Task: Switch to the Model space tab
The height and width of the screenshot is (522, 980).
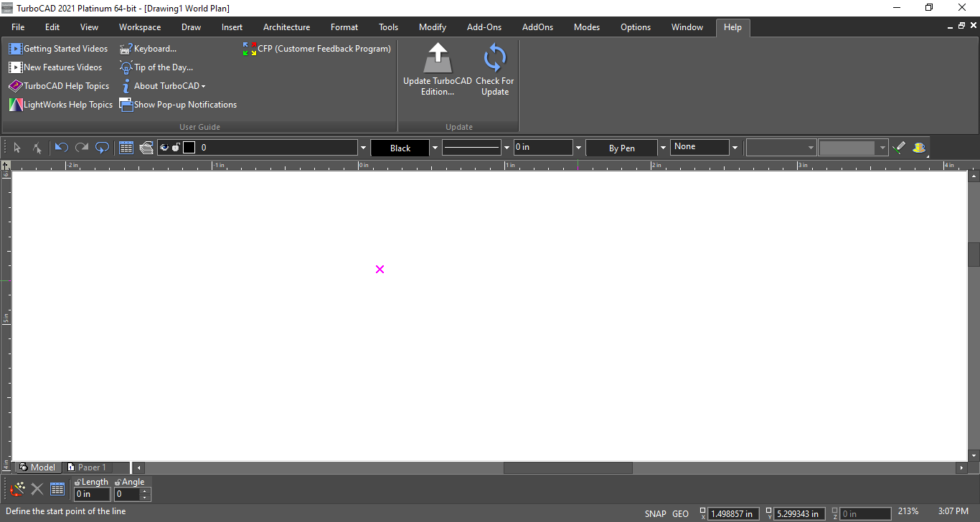Action: click(x=37, y=468)
